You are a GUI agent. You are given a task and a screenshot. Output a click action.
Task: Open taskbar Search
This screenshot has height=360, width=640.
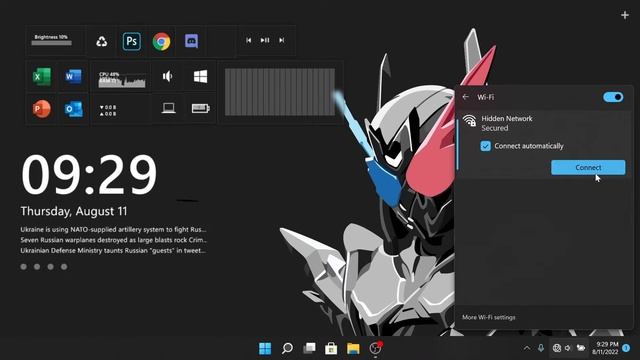(287, 348)
